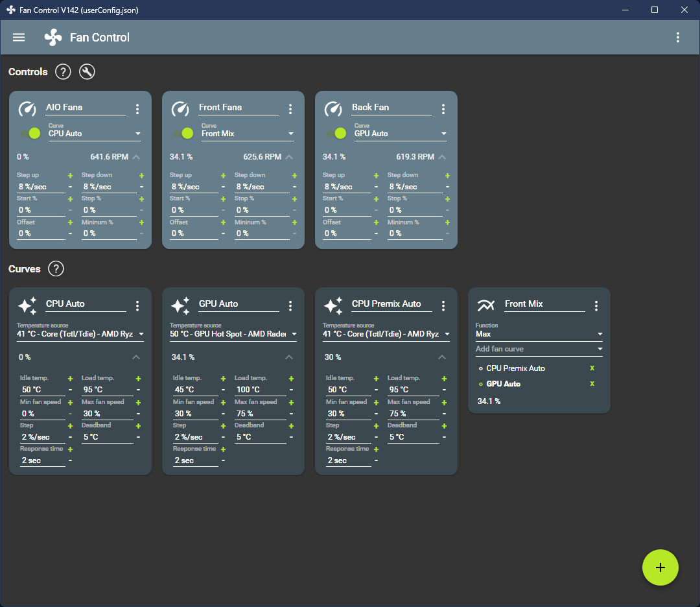Click the Curves help question mark icon
The width and height of the screenshot is (700, 607).
coord(56,269)
